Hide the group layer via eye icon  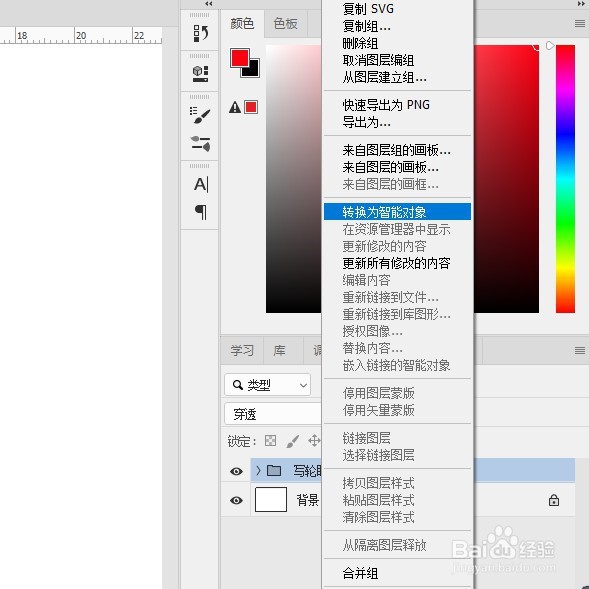[x=236, y=471]
